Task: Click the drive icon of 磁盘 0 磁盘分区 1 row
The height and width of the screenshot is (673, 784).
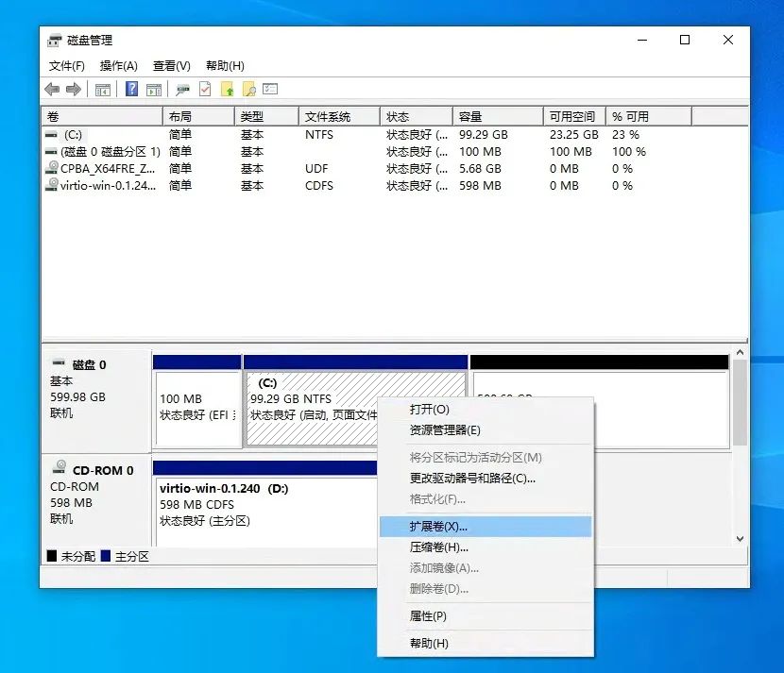Action: pyautogui.click(x=51, y=151)
